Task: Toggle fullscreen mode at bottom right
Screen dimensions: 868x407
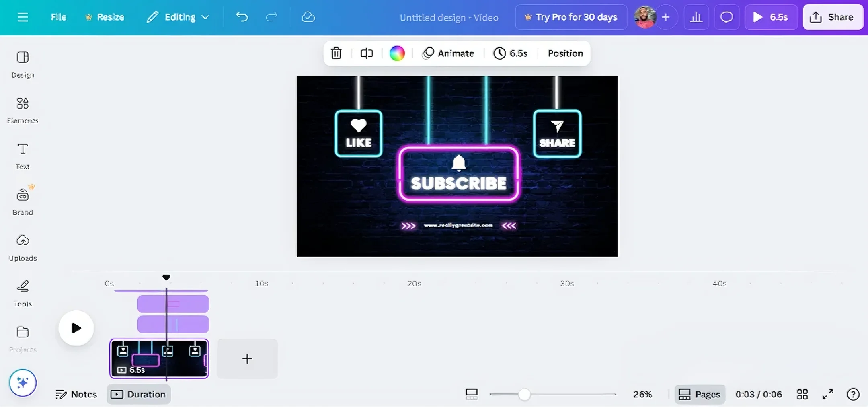Action: [x=827, y=394]
